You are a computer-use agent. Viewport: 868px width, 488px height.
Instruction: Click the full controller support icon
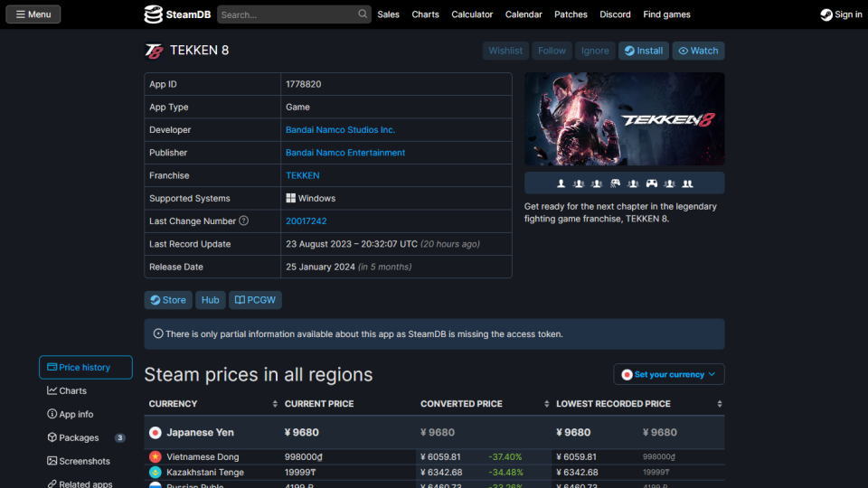point(652,183)
